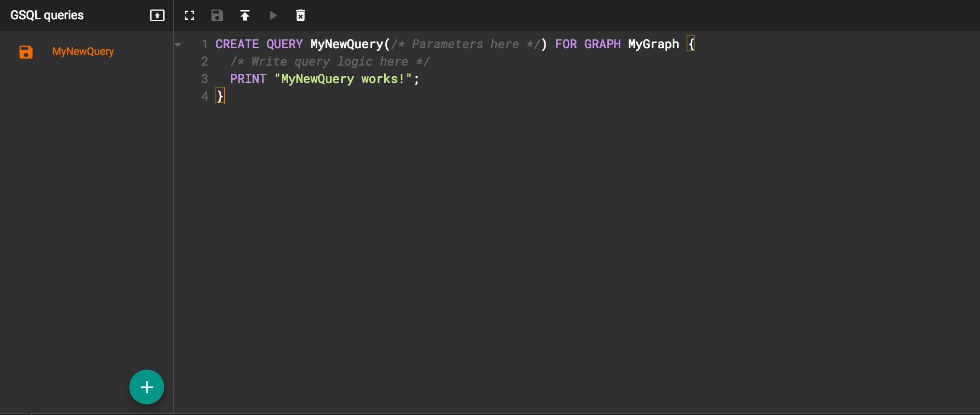Install the query using the upward arrow icon
The width and height of the screenshot is (980, 415).
[245, 15]
